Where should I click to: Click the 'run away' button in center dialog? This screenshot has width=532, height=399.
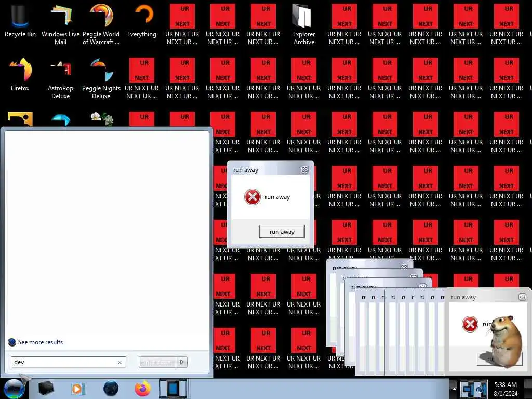click(x=282, y=232)
